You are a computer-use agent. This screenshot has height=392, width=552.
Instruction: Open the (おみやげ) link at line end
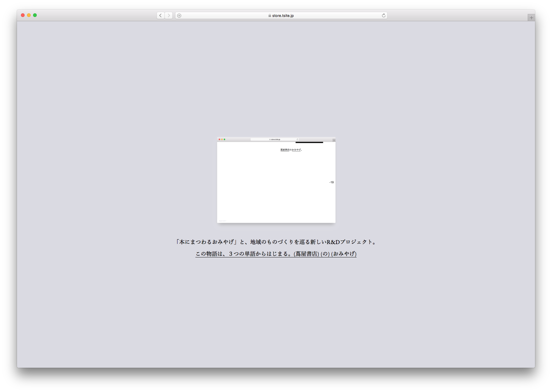[344, 254]
